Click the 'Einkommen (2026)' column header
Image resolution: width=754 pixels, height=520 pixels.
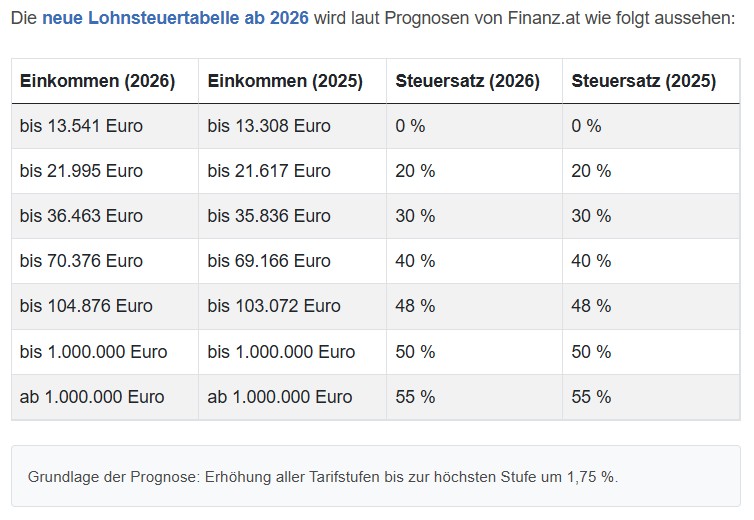[97, 81]
